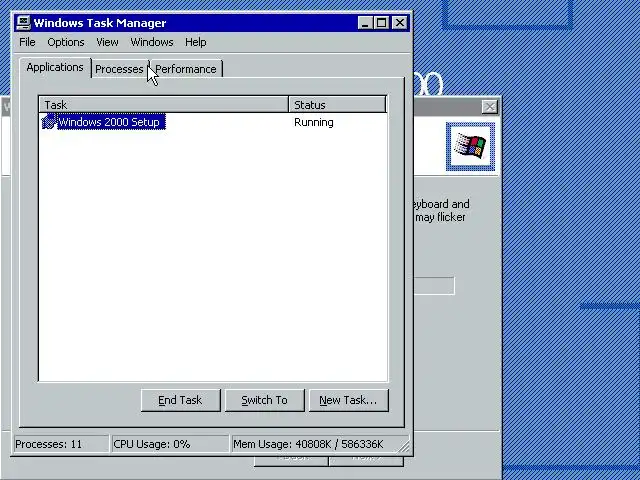Sort by the Status column header

pyautogui.click(x=337, y=104)
